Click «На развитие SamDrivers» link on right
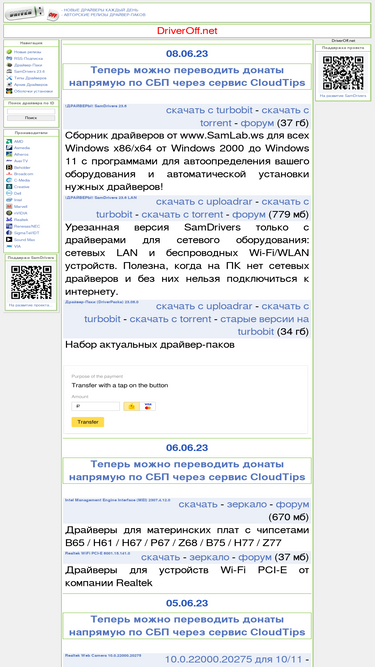 343,96
